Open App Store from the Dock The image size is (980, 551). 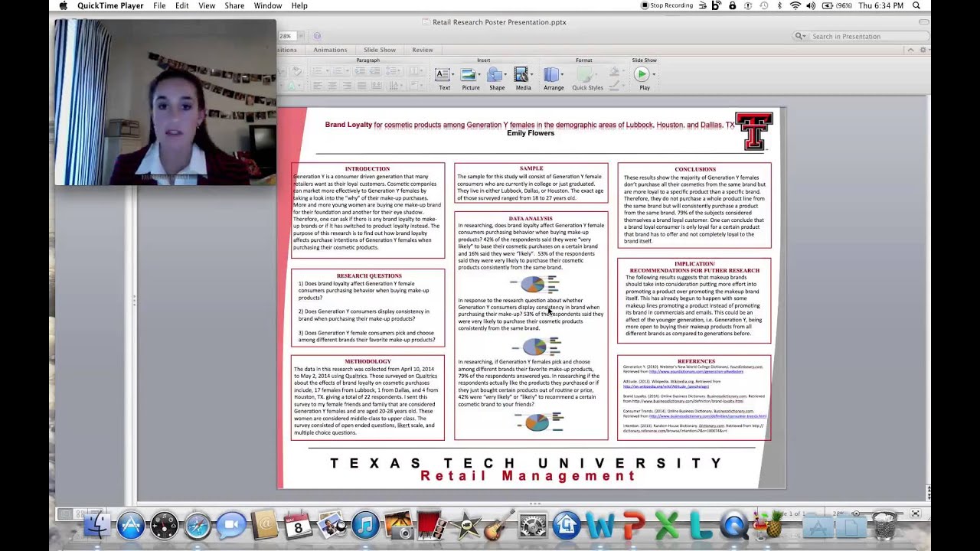point(131,525)
